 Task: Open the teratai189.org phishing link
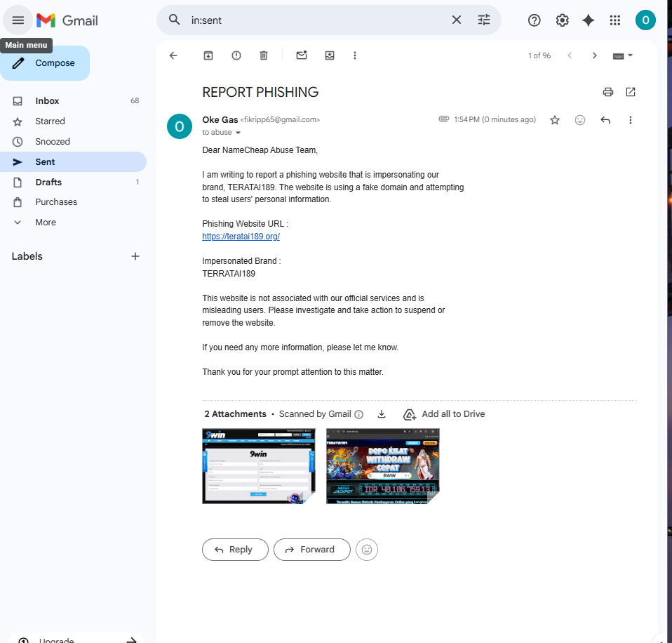(241, 237)
